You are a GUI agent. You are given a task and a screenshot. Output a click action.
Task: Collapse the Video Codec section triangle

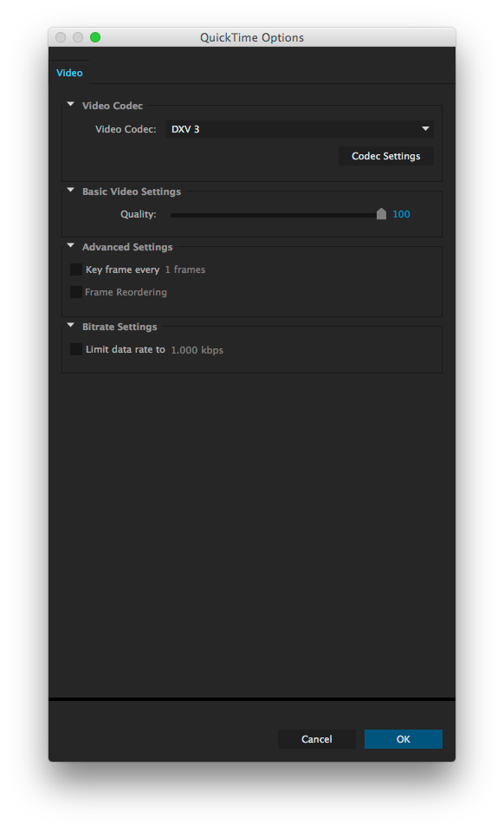click(70, 104)
